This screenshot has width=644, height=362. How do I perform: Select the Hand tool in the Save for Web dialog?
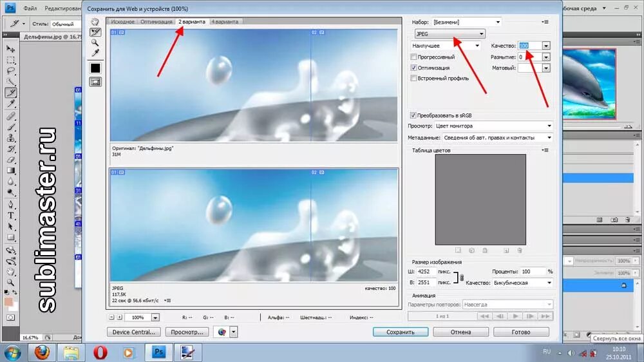coord(95,22)
